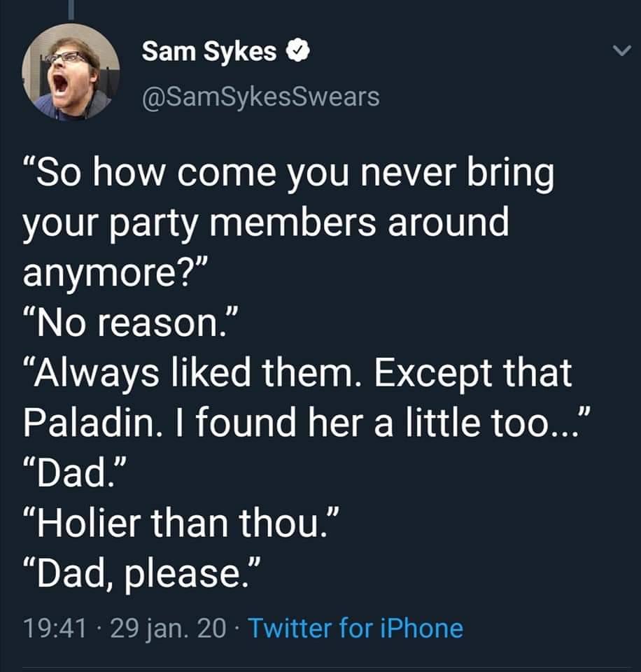
Task: Click the thread connector line above avatar
Action: pyautogui.click(x=71, y=10)
